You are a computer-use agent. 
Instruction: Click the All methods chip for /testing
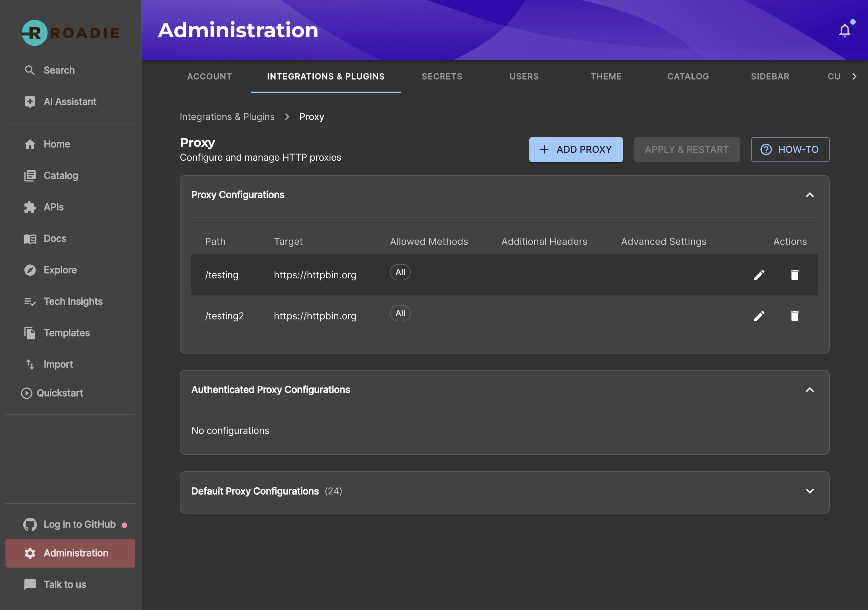[400, 272]
